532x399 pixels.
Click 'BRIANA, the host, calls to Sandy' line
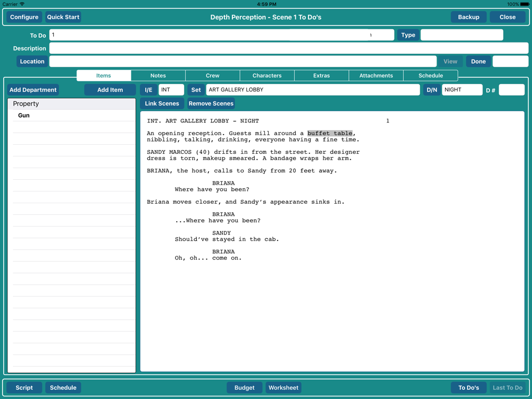tap(242, 171)
